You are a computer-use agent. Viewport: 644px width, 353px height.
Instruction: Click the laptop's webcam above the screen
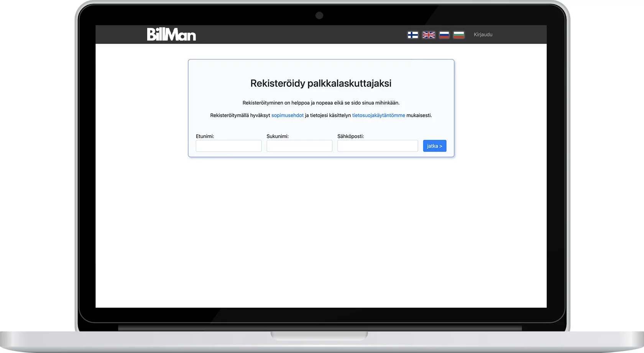click(319, 16)
